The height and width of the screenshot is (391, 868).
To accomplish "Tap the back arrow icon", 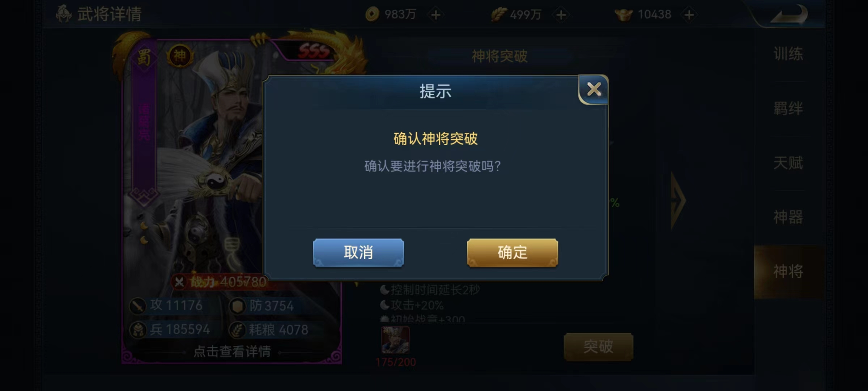I will pyautogui.click(x=788, y=15).
